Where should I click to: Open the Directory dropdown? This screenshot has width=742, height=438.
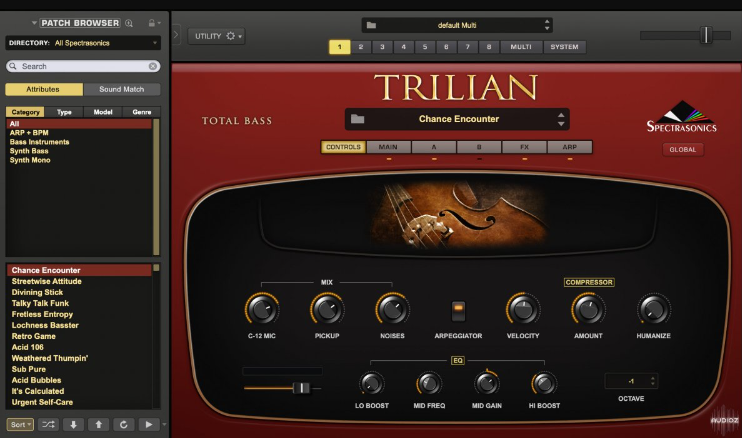point(83,43)
